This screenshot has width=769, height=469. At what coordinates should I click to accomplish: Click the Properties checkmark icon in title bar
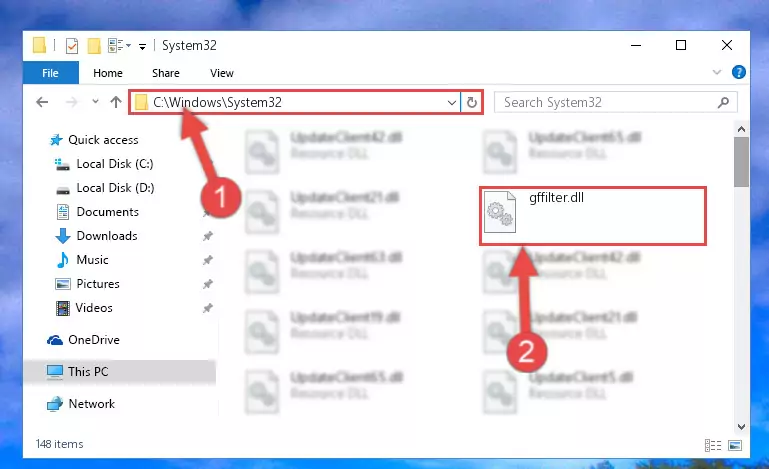point(72,46)
